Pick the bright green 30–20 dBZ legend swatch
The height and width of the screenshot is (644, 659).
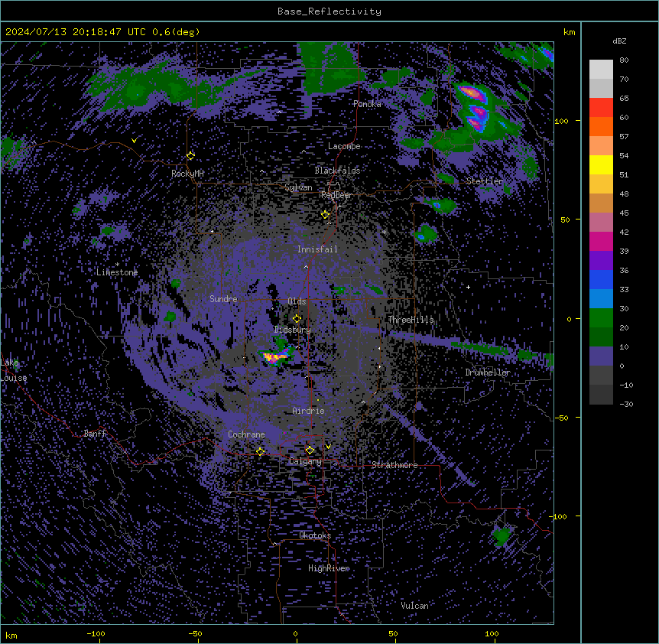coord(601,318)
